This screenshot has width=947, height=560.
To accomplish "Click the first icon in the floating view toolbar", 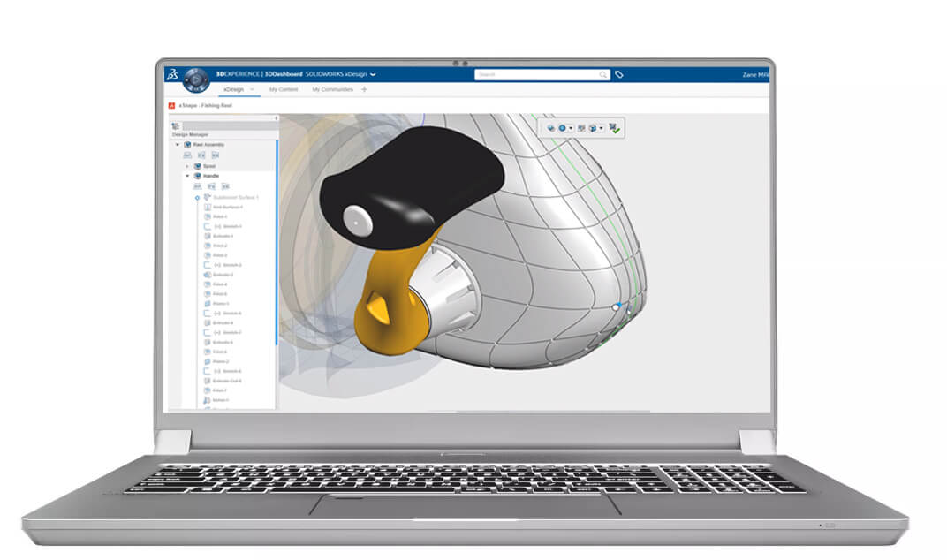I will (550, 128).
